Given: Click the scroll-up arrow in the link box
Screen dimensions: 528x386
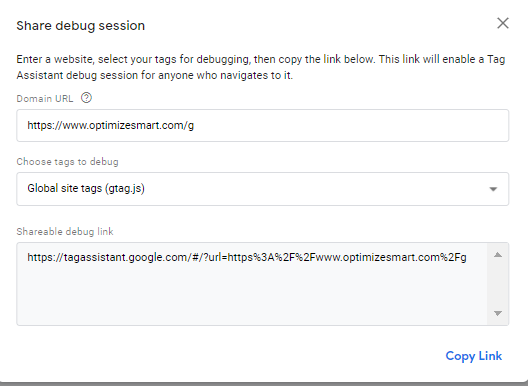Looking at the screenshot, I should click(498, 255).
